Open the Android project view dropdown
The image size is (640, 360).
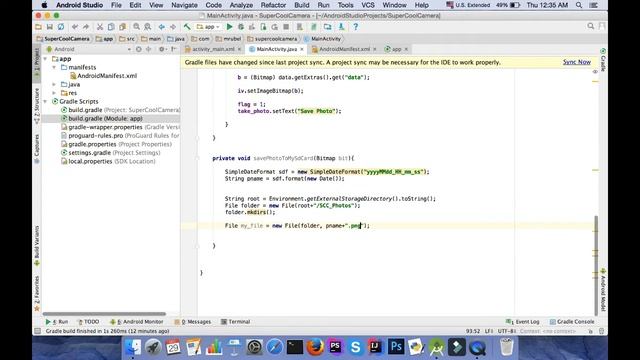89,49
